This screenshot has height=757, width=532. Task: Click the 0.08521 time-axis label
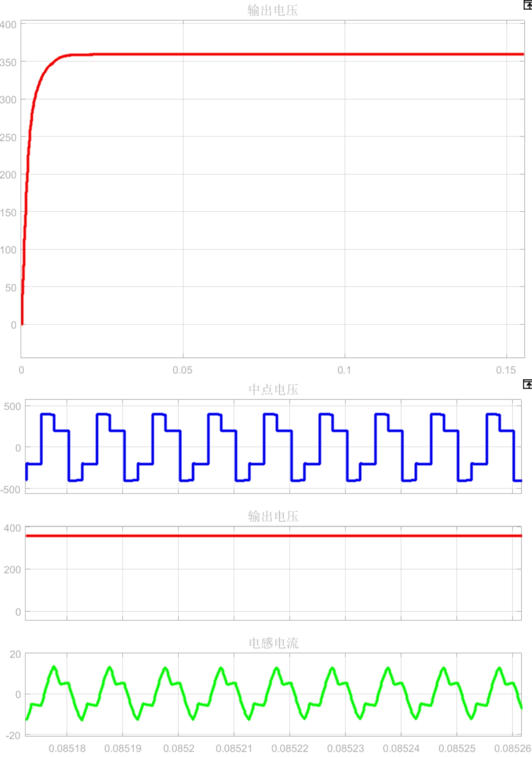234,748
